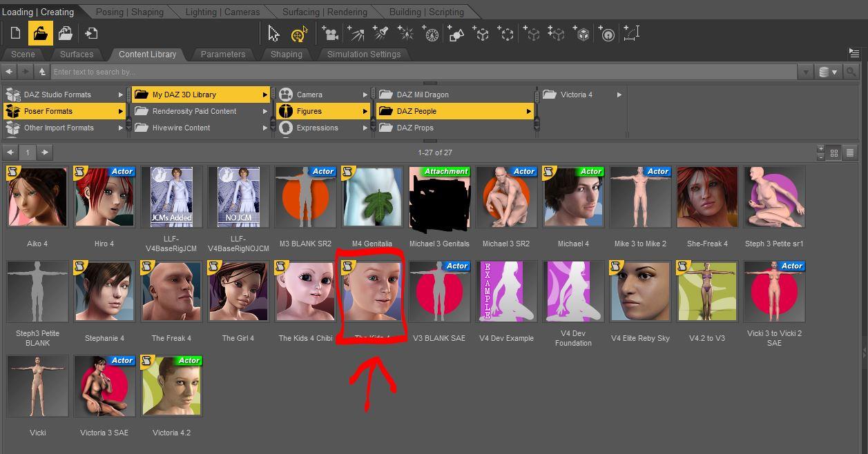Create new distant light from toolbar
The width and height of the screenshot is (868, 454).
click(356, 33)
